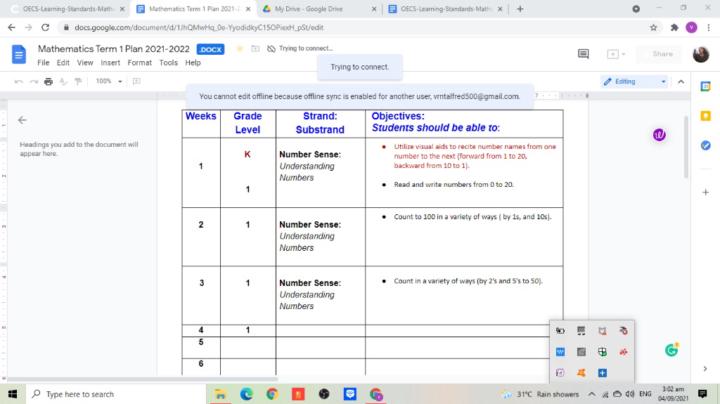The width and height of the screenshot is (720, 404).
Task: Open the Windows Start menu
Action: point(12,394)
